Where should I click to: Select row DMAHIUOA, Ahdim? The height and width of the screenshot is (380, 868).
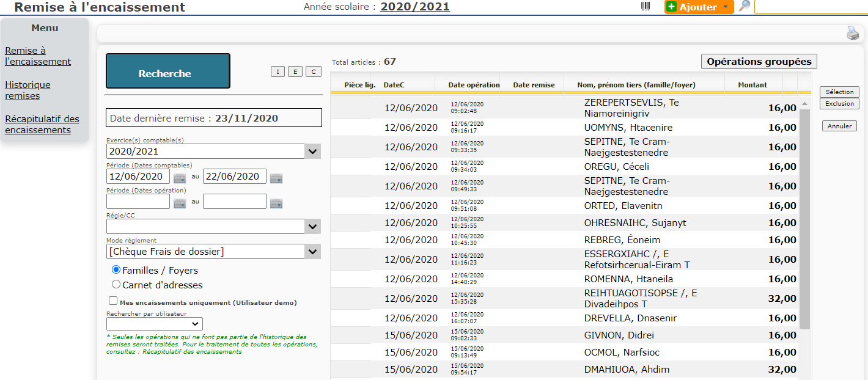pyautogui.click(x=564, y=369)
